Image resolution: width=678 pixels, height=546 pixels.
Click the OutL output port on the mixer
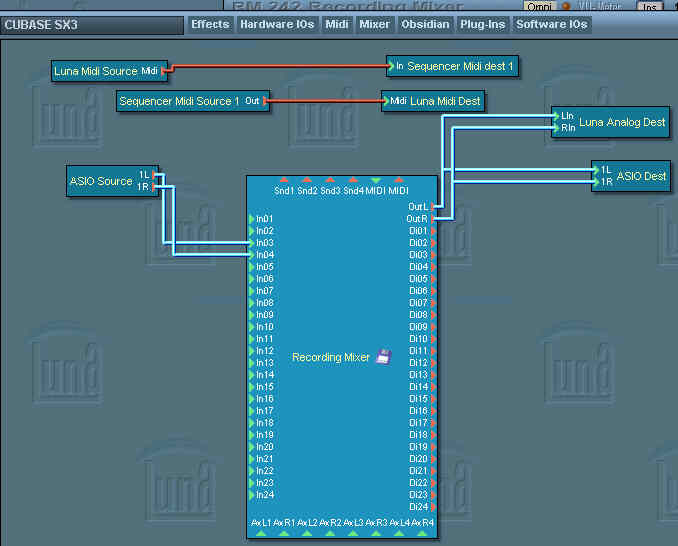(433, 207)
